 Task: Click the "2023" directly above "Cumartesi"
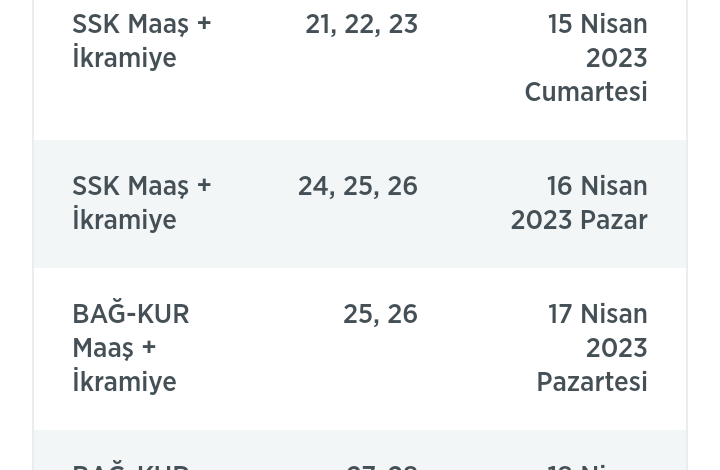[x=616, y=58]
